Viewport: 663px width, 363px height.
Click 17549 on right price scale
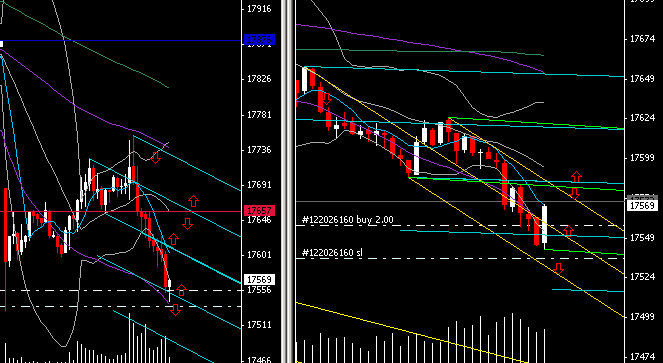(643, 237)
